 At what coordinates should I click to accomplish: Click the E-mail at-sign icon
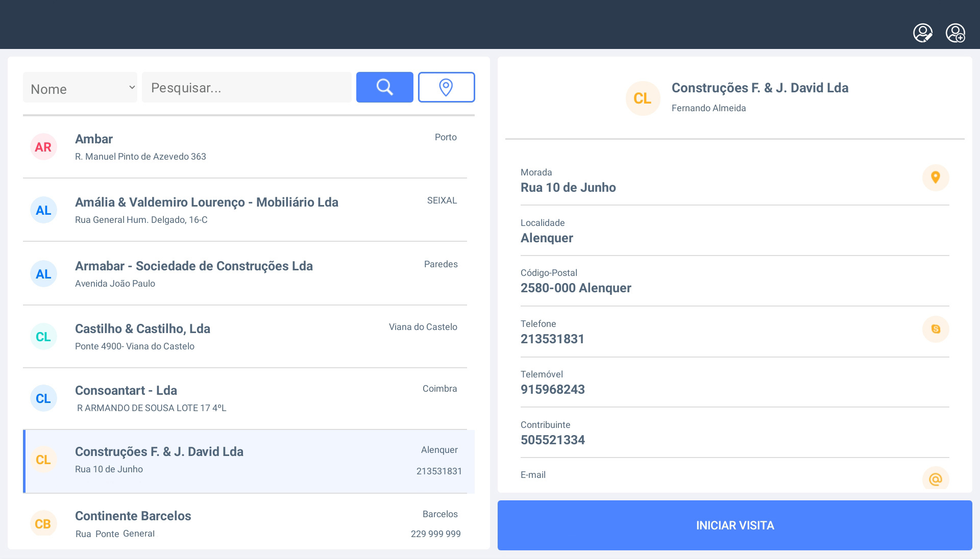tap(935, 479)
